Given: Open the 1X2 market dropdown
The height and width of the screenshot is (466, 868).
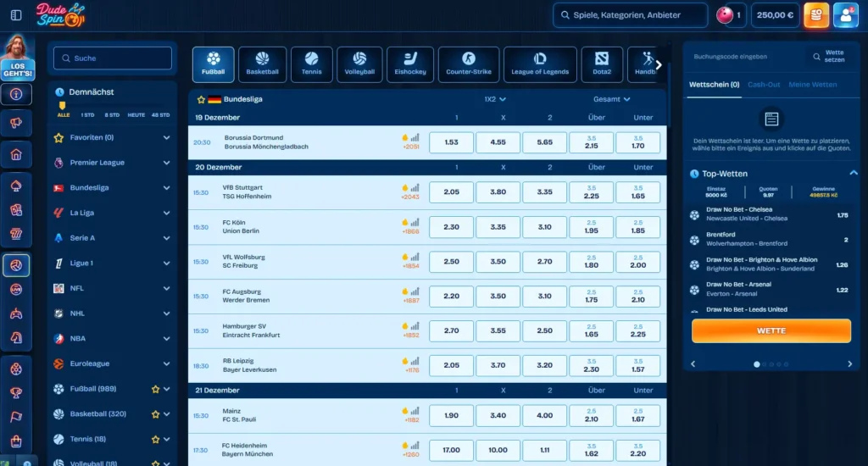Looking at the screenshot, I should tap(495, 100).
